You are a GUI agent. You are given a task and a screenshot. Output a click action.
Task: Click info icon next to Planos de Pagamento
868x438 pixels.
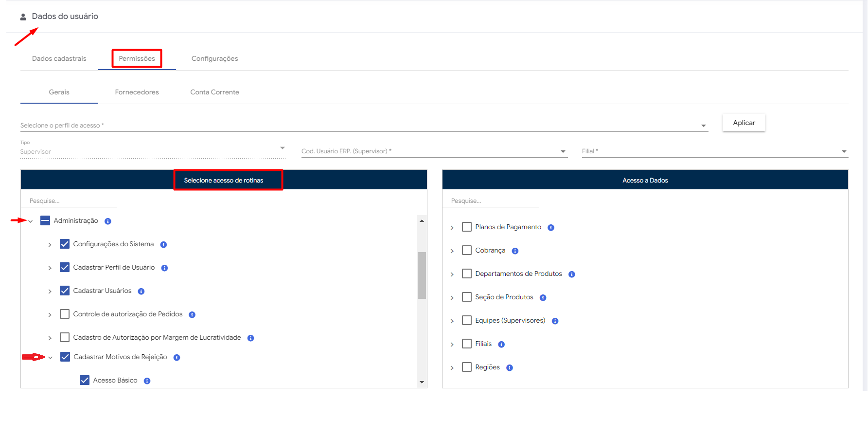pos(551,228)
